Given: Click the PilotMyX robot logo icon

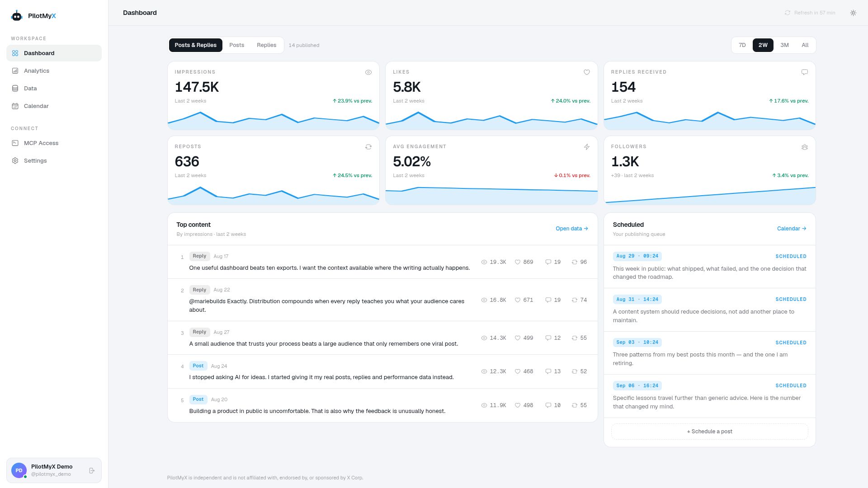Looking at the screenshot, I should [17, 16].
